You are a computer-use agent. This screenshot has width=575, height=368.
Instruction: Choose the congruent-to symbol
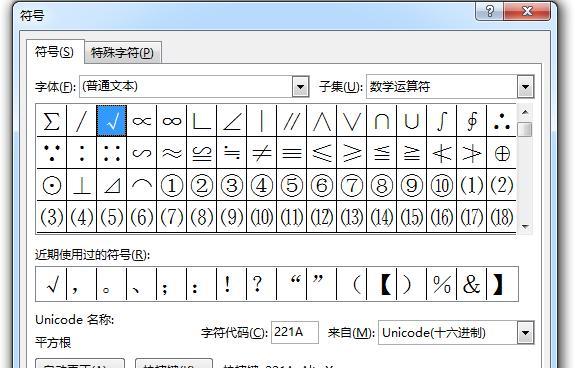click(202, 153)
